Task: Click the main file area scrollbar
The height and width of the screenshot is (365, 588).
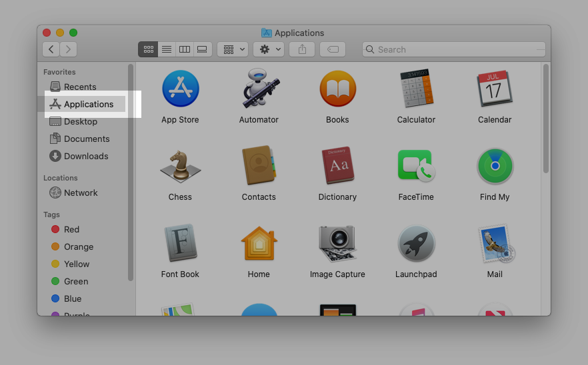Action: click(x=546, y=118)
